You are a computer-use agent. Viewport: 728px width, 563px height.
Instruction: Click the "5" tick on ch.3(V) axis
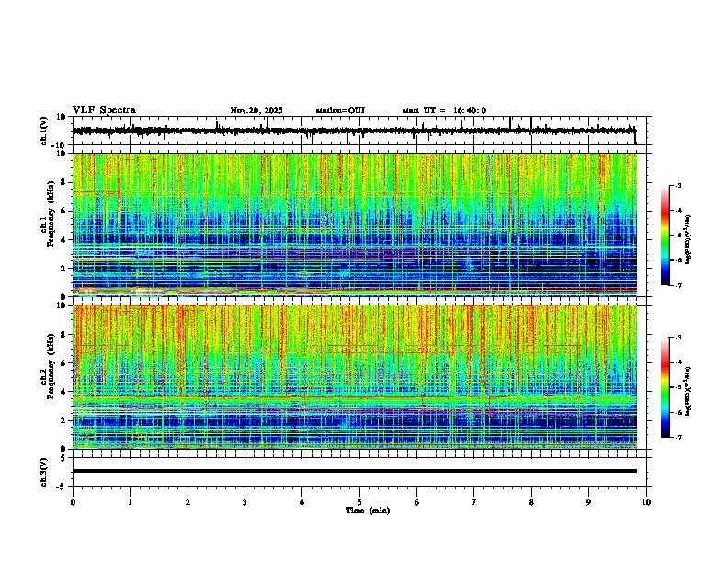click(x=63, y=457)
